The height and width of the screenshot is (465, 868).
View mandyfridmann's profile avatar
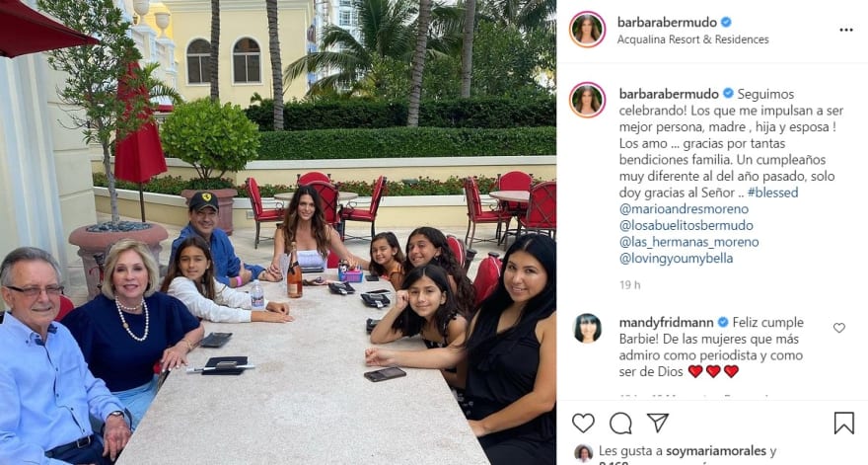587,328
